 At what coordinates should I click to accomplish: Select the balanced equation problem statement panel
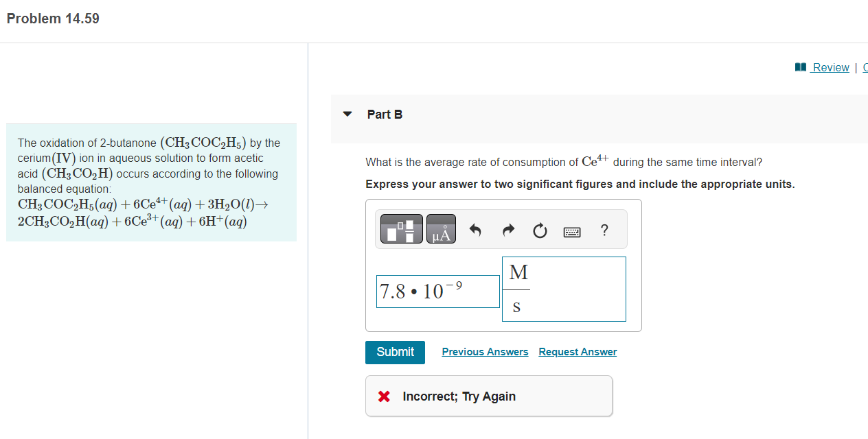pyautogui.click(x=151, y=182)
